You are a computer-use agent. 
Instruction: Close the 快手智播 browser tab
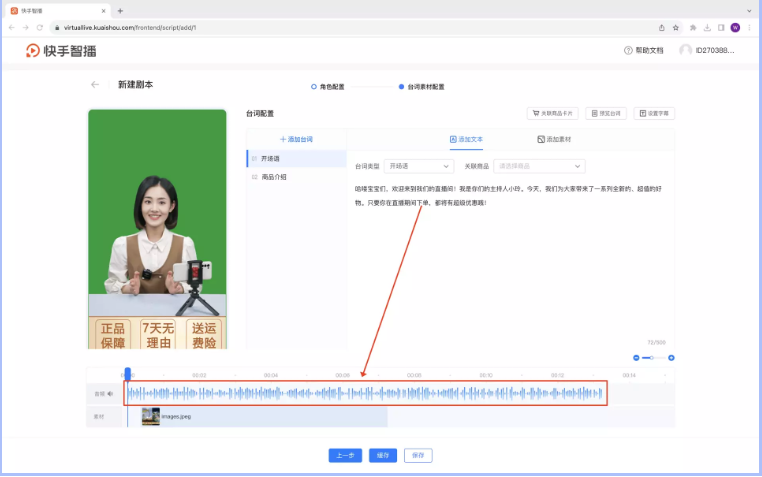(104, 11)
